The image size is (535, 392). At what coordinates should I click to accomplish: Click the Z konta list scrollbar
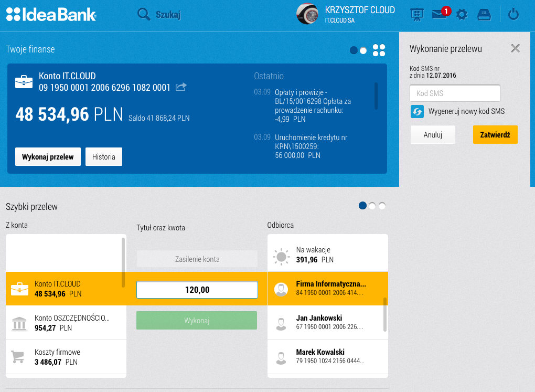tap(123, 262)
